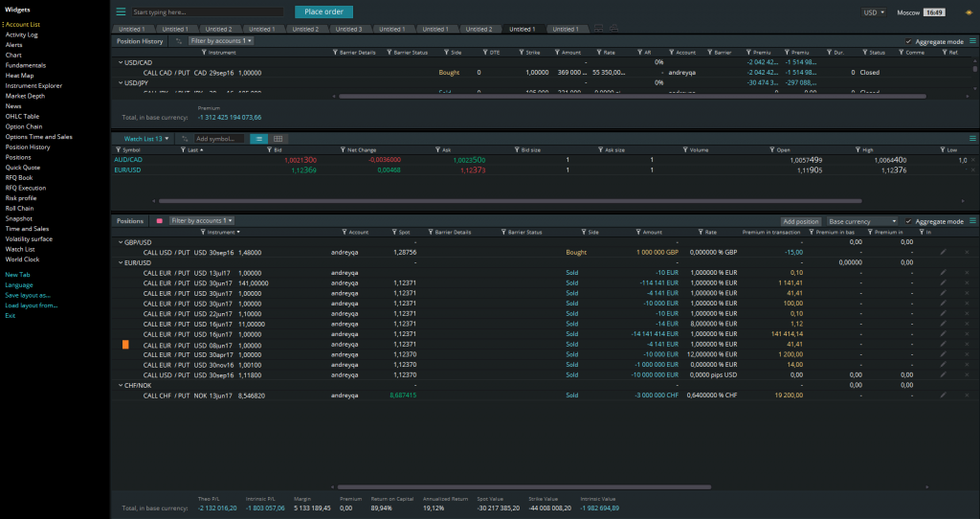Screen dimensions: 980x519
Task: Collapse the USD/JPY group
Action: coord(121,82)
